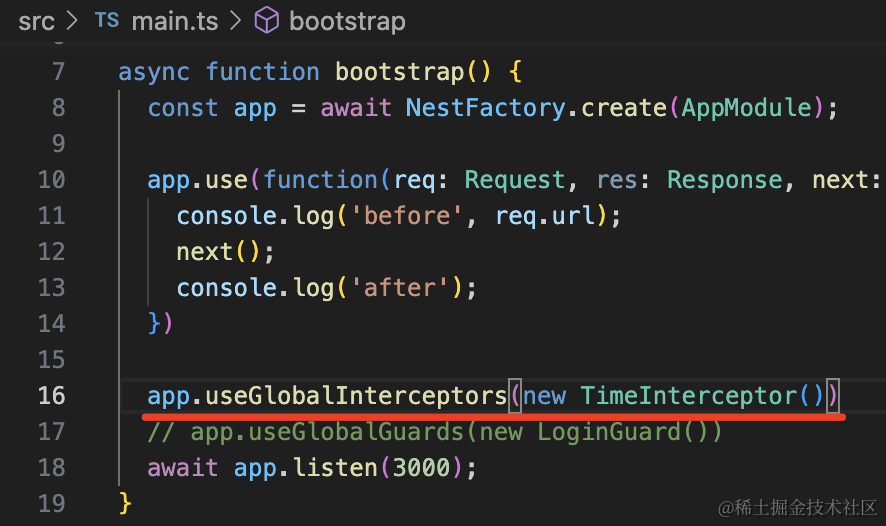Click the TS file icon in breadcrumb
886x526 pixels.
107,21
